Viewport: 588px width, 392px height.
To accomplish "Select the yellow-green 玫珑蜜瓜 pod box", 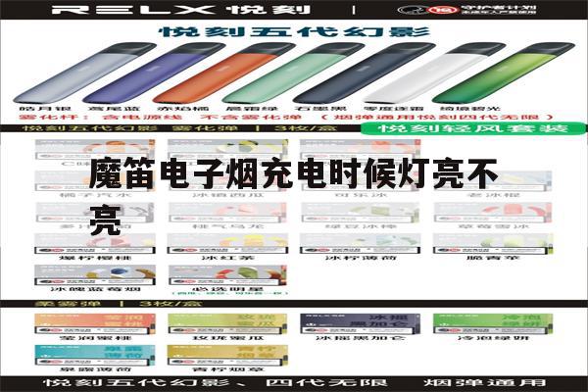I will point(227,323).
